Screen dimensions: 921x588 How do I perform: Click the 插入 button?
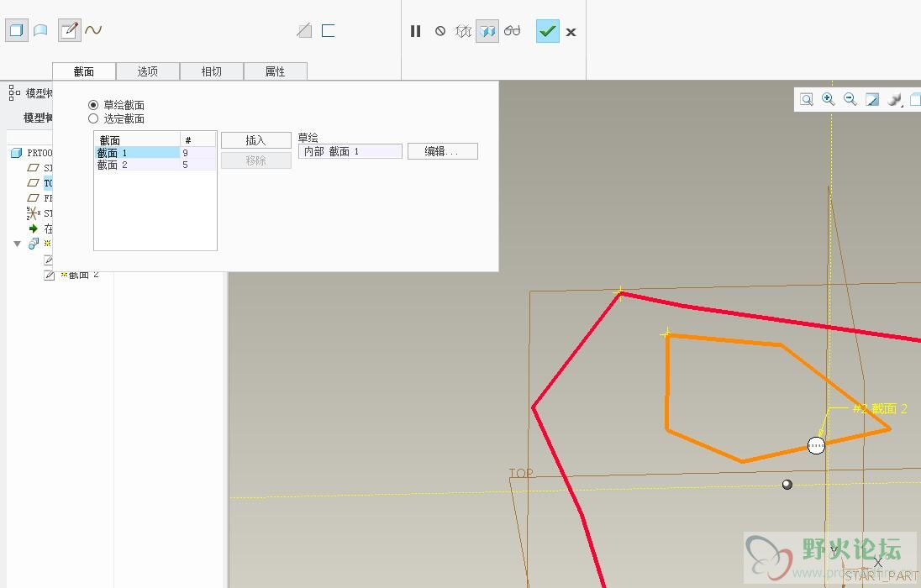click(x=256, y=140)
